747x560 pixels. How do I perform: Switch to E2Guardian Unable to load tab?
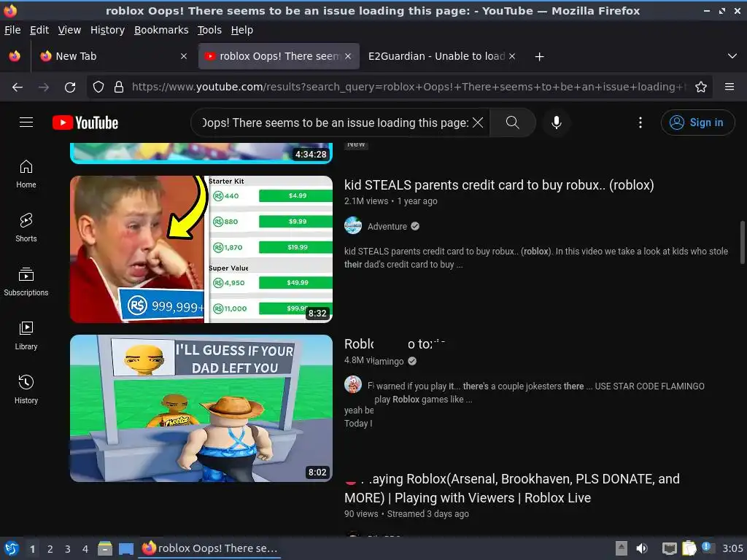point(436,56)
